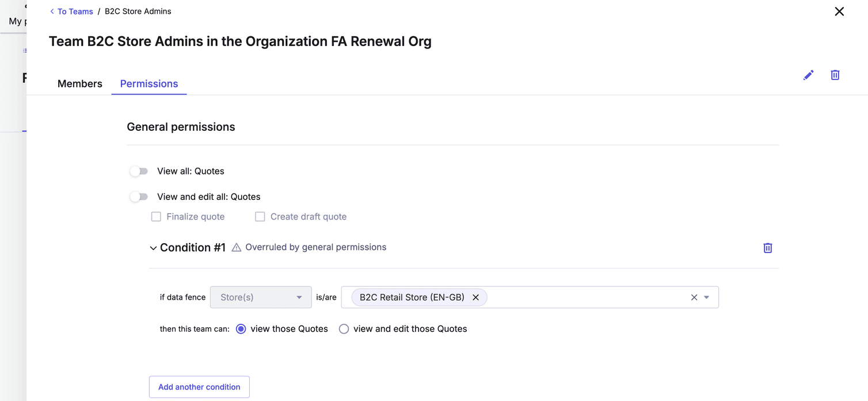The image size is (868, 401).
Task: Collapse Condition #1 section chevron
Action: click(x=153, y=248)
